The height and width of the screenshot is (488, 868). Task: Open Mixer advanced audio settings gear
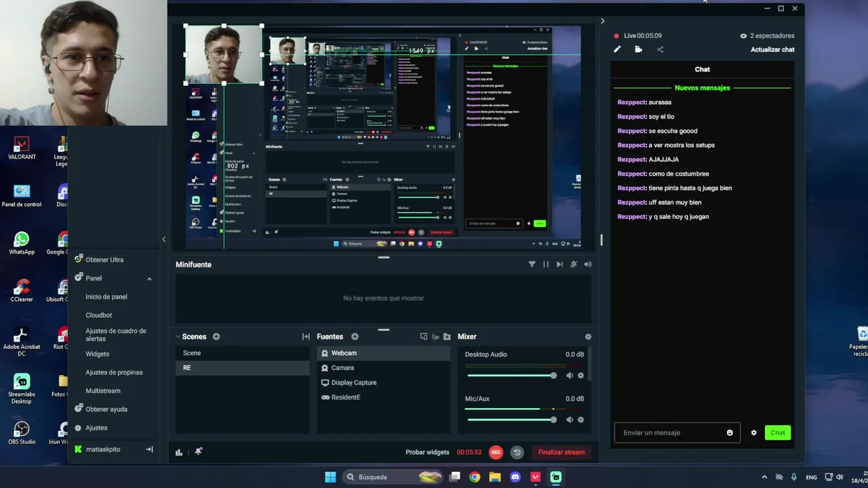(x=588, y=337)
